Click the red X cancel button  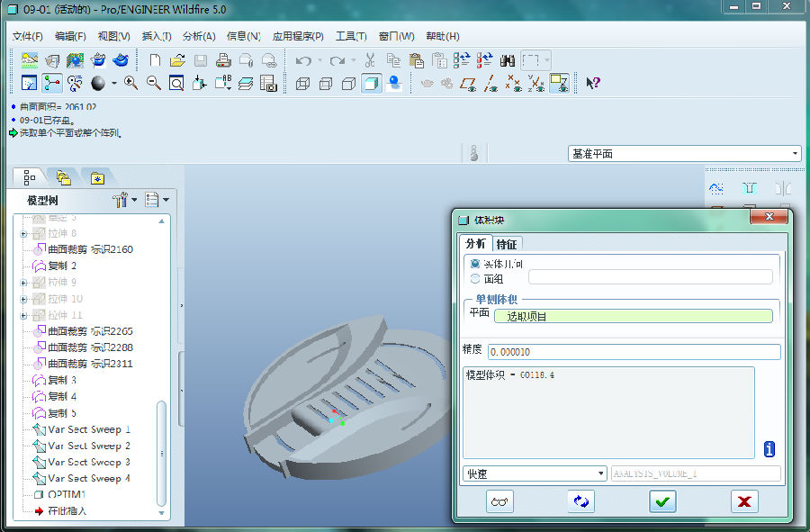pos(743,501)
